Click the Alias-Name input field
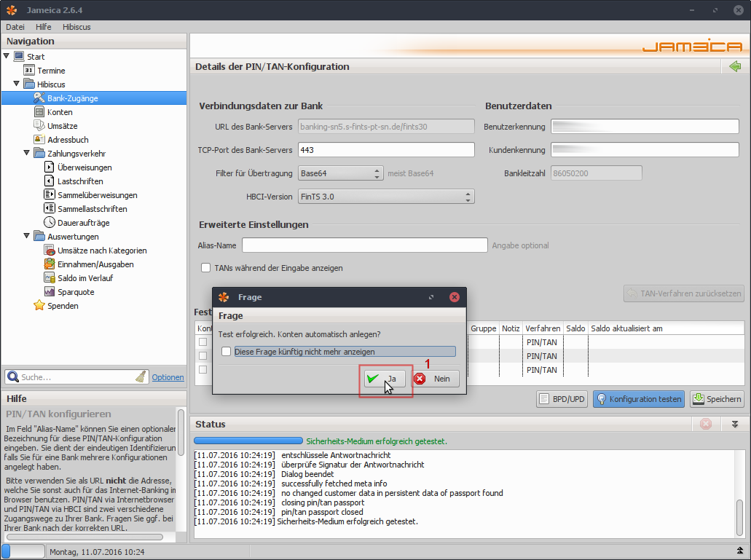Viewport: 751px width, 560px height. click(x=364, y=245)
